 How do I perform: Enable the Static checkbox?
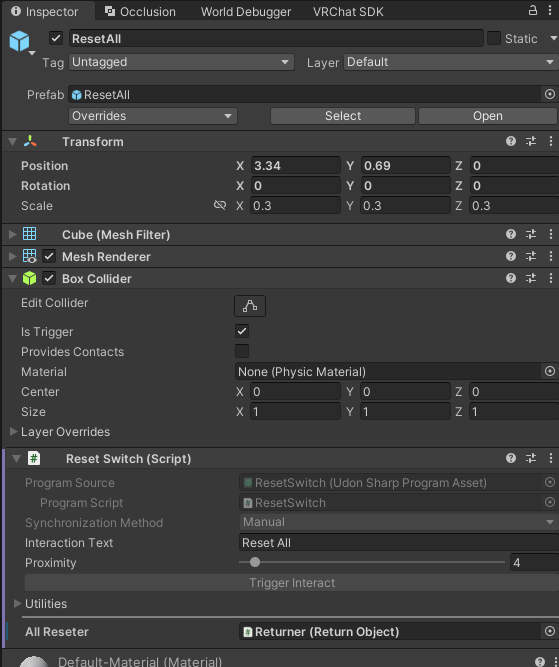pyautogui.click(x=493, y=38)
